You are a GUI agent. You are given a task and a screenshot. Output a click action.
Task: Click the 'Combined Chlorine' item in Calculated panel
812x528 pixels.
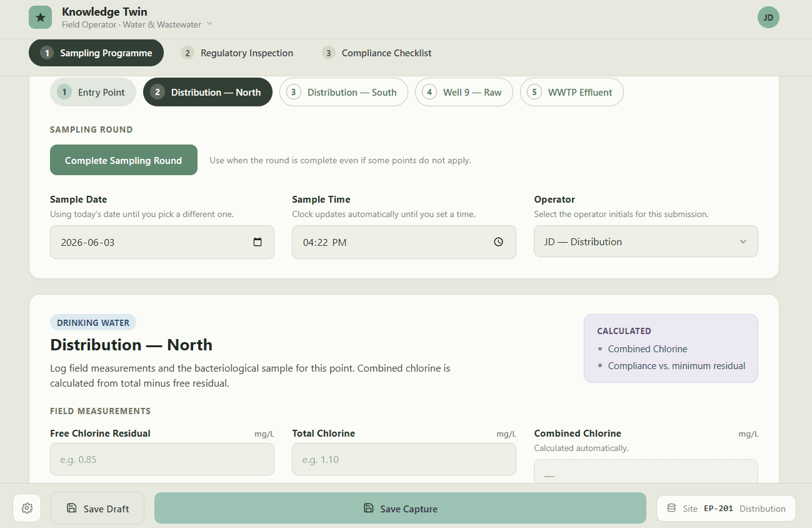tap(648, 349)
